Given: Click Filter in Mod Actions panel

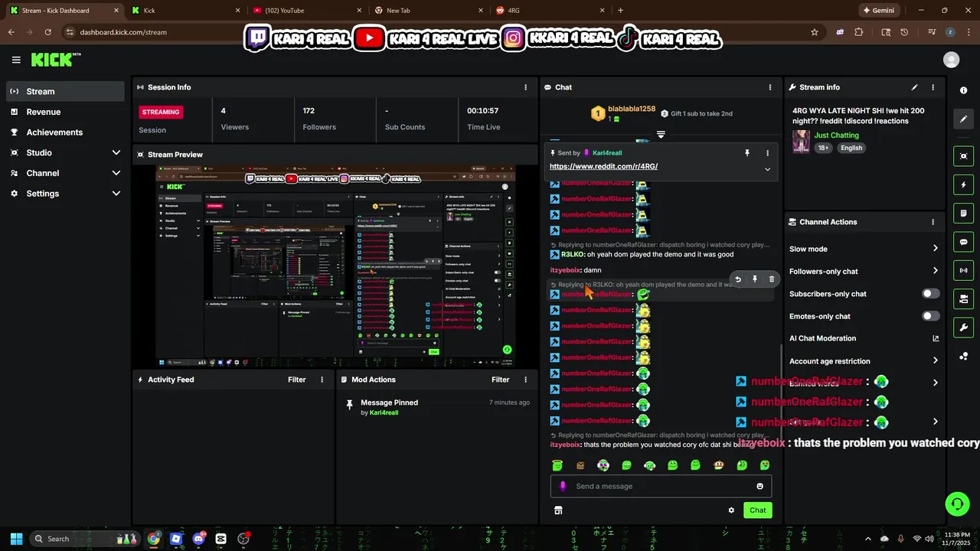Looking at the screenshot, I should 500,380.
